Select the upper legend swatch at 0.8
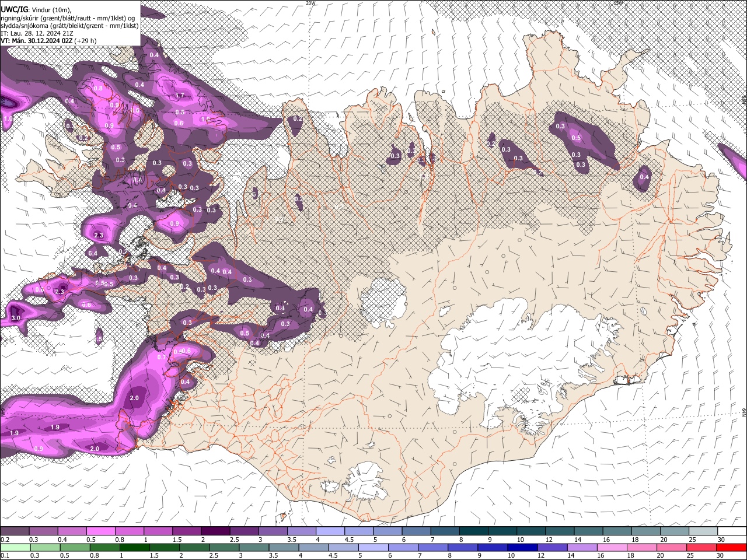Viewport: 747px width, 560px height. [129, 531]
